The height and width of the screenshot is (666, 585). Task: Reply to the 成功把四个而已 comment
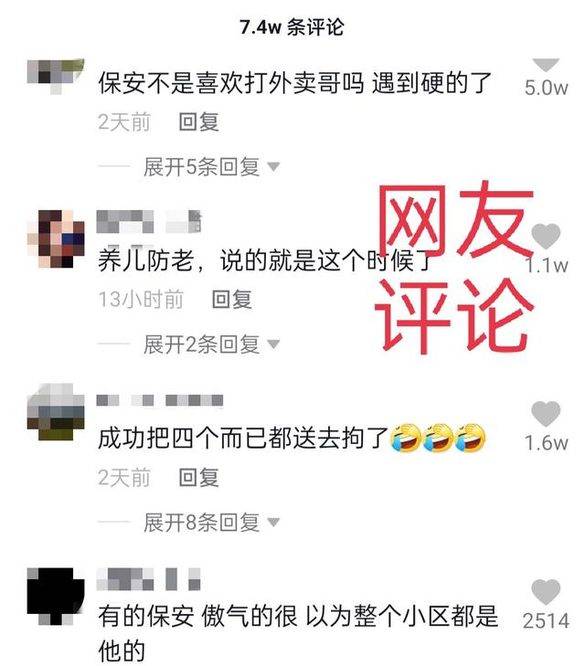click(199, 477)
